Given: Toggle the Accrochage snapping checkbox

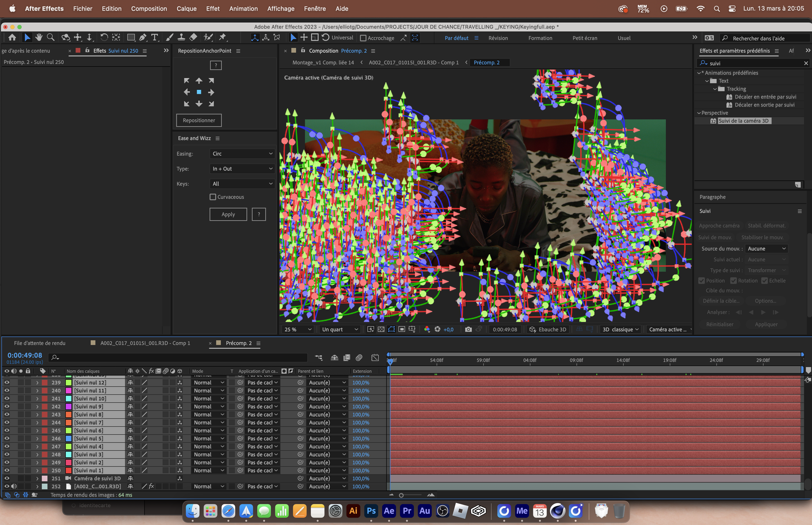Looking at the screenshot, I should (363, 38).
